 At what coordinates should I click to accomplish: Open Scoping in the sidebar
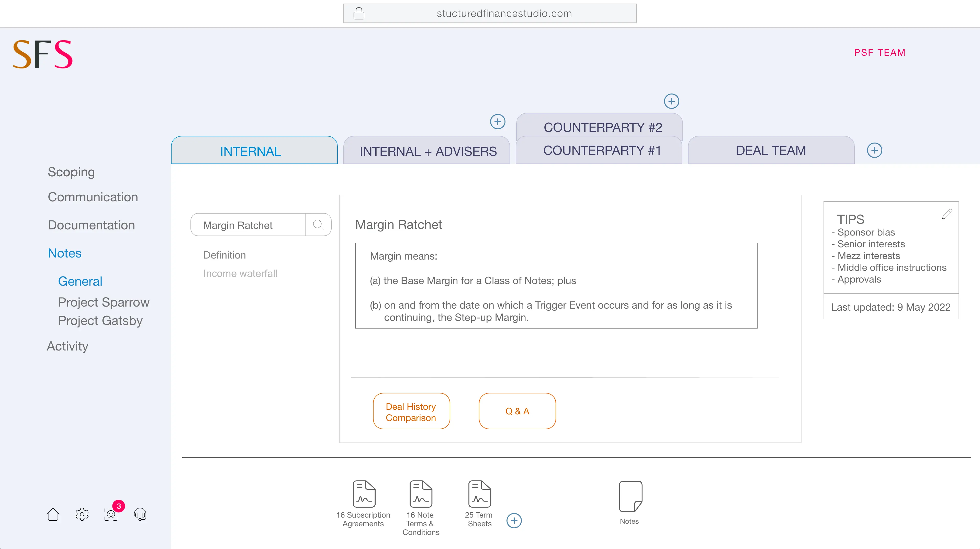[x=71, y=172]
